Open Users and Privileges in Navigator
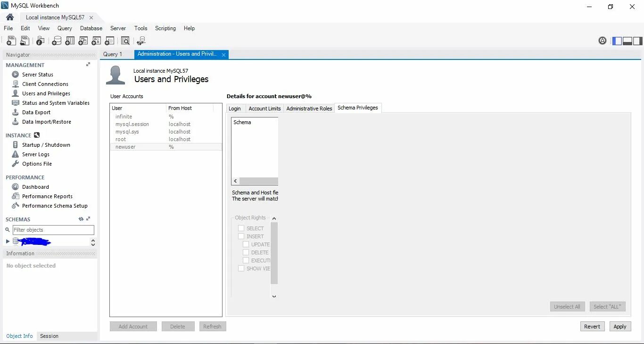Image resolution: width=644 pixels, height=344 pixels. tap(46, 93)
